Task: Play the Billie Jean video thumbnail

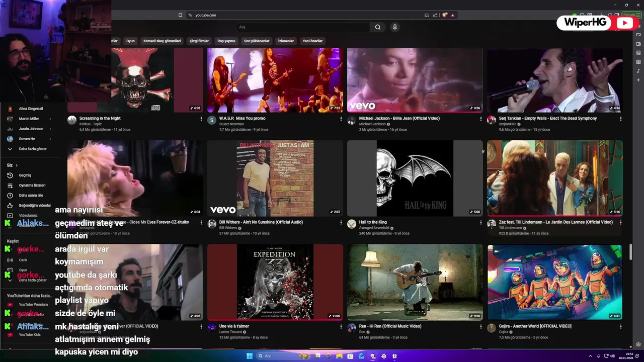Action: (x=415, y=80)
